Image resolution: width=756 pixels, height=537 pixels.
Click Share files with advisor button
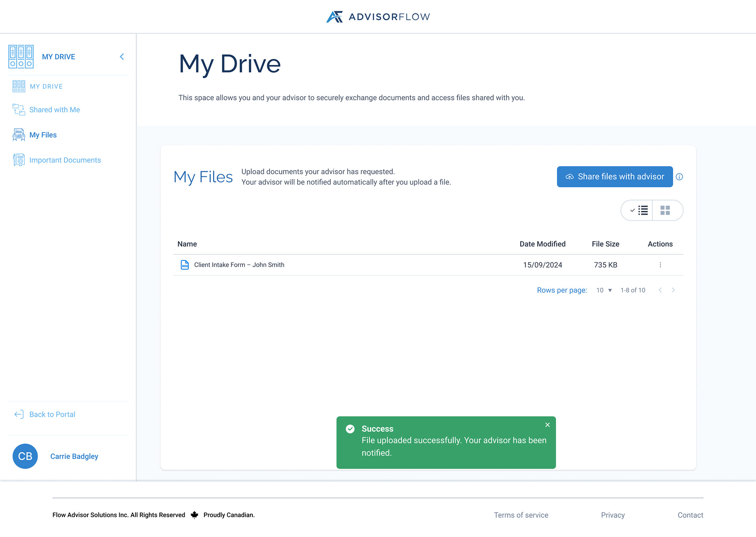tap(614, 177)
